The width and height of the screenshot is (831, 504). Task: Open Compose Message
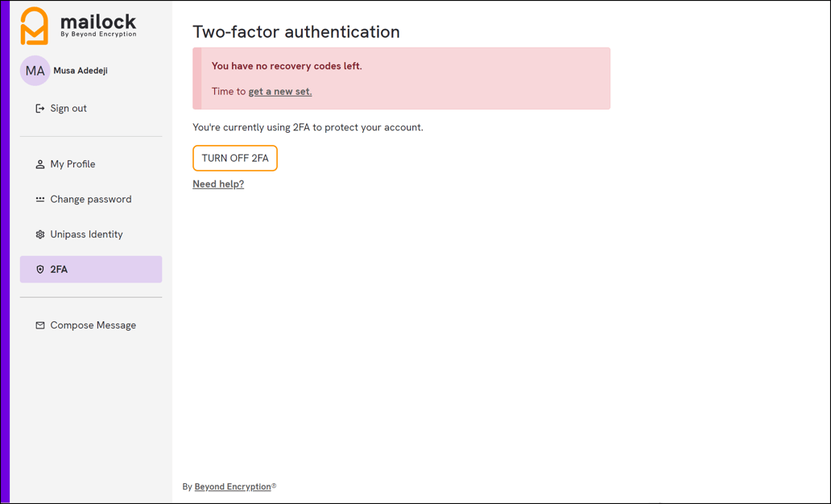(93, 324)
